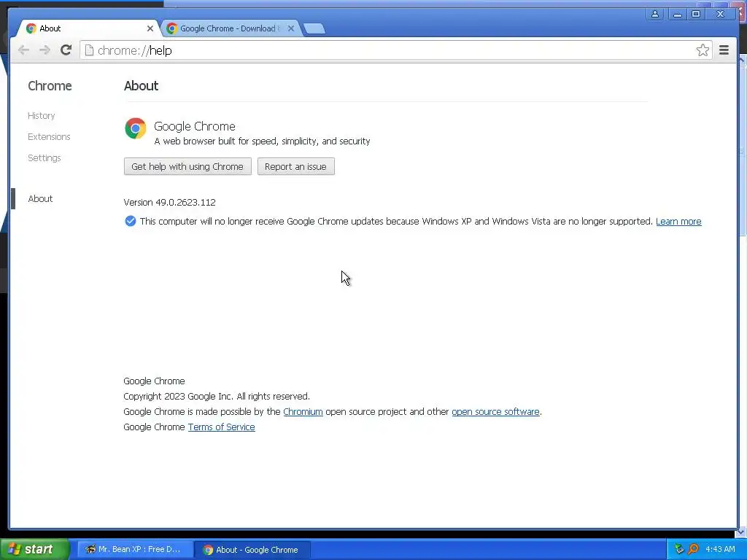Click the magnifier tray icon
The height and width of the screenshot is (560, 747).
coord(693,550)
